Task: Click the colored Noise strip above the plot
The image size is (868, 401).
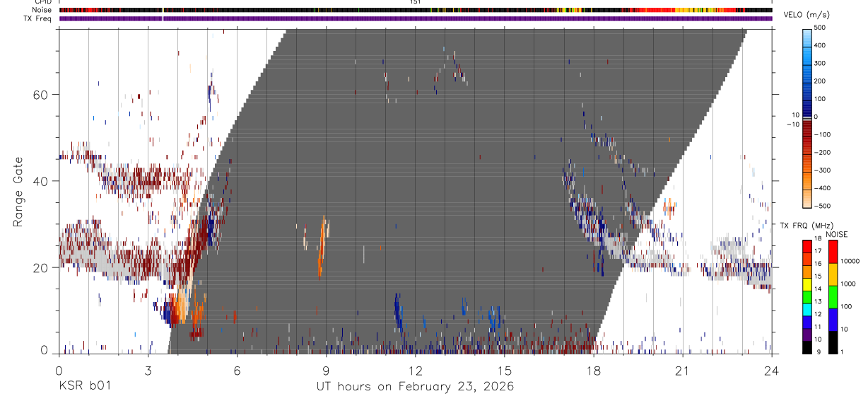Action: (415, 10)
